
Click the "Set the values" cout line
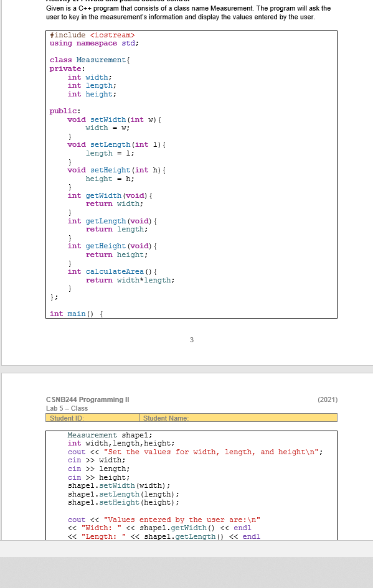(x=195, y=452)
